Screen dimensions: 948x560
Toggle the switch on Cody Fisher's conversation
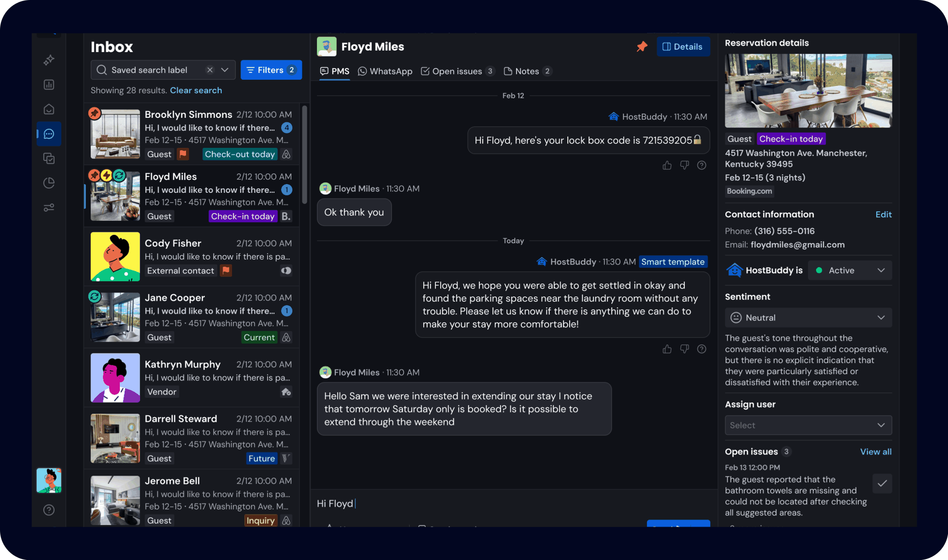(x=286, y=271)
